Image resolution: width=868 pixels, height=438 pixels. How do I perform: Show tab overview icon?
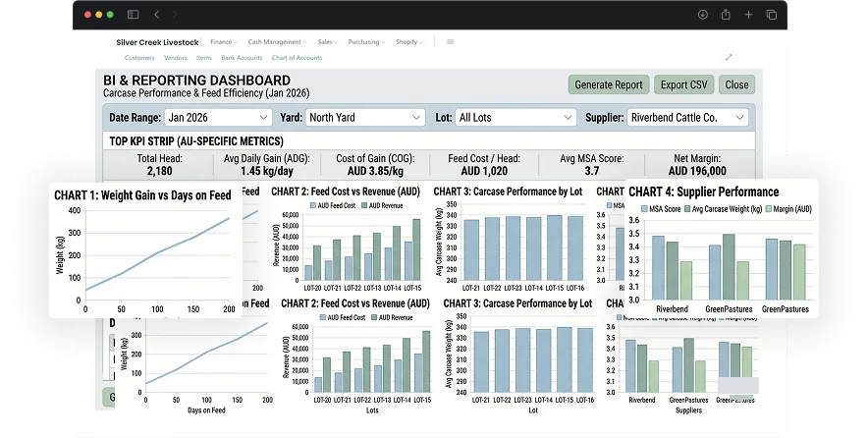pyautogui.click(x=771, y=15)
